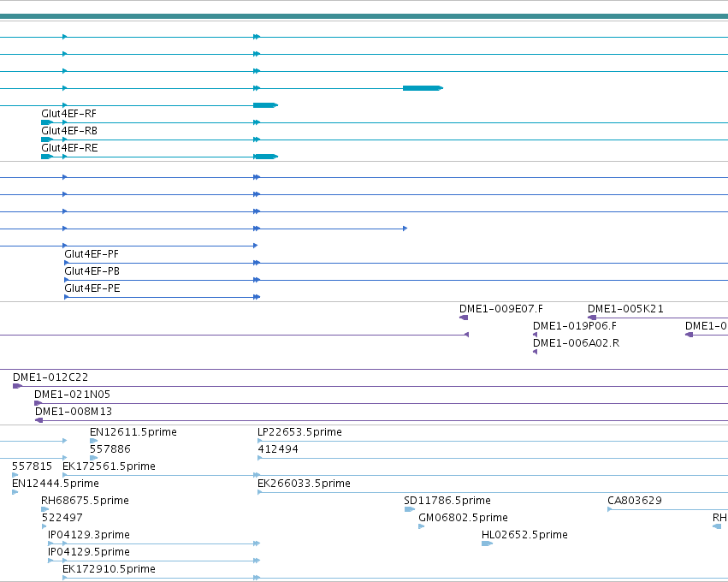Click the DME1-021N05 clone label
Viewport: 728px width, 582px height.
[72, 395]
